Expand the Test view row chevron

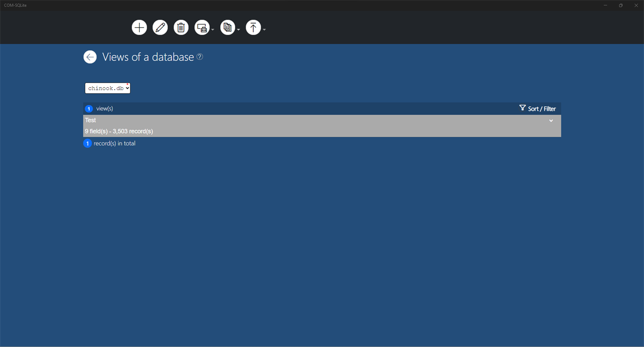551,121
